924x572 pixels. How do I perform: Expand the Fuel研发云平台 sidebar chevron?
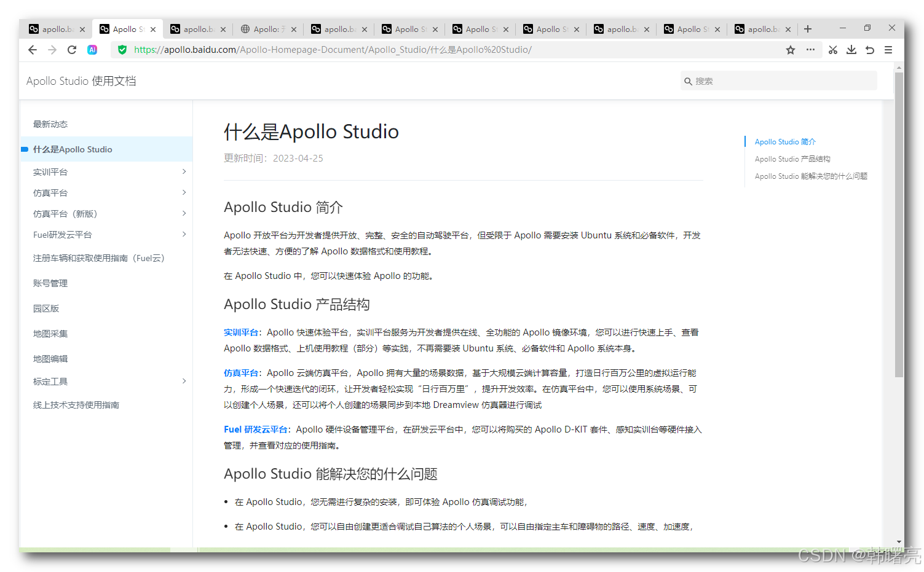click(184, 234)
